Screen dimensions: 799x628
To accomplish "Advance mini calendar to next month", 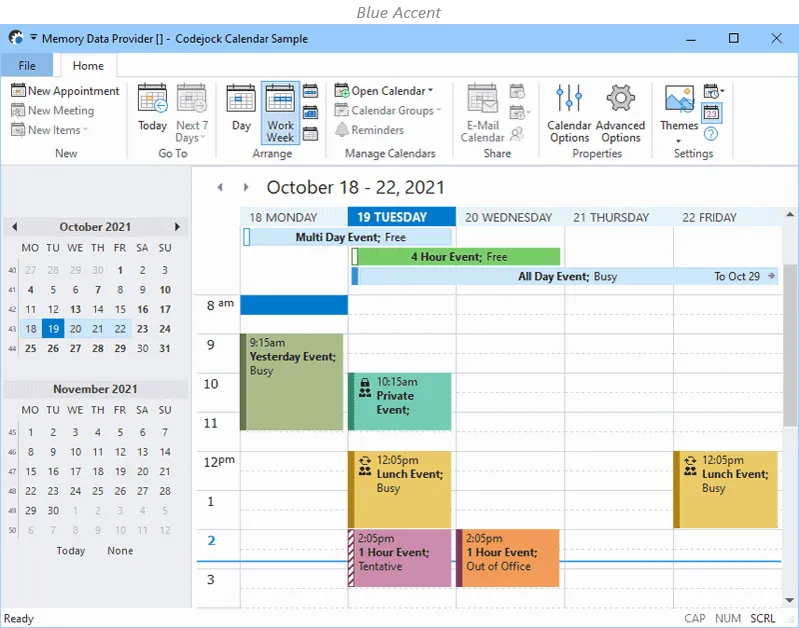I will 178,227.
